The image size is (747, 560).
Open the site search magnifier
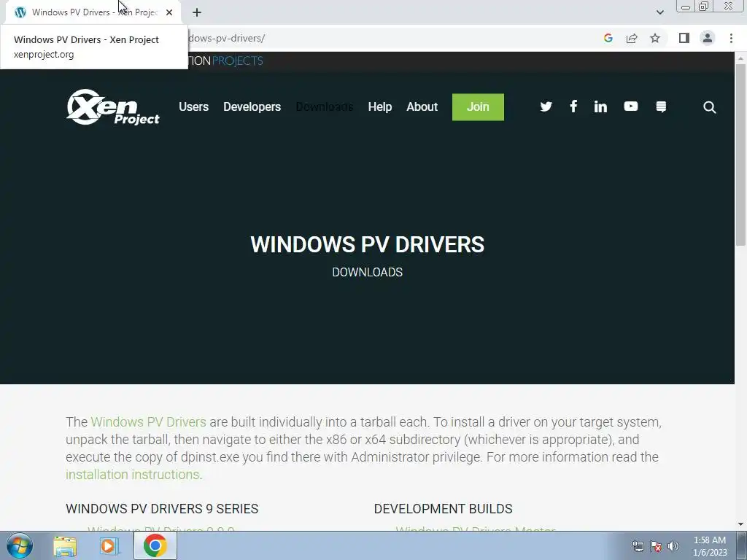[709, 107]
